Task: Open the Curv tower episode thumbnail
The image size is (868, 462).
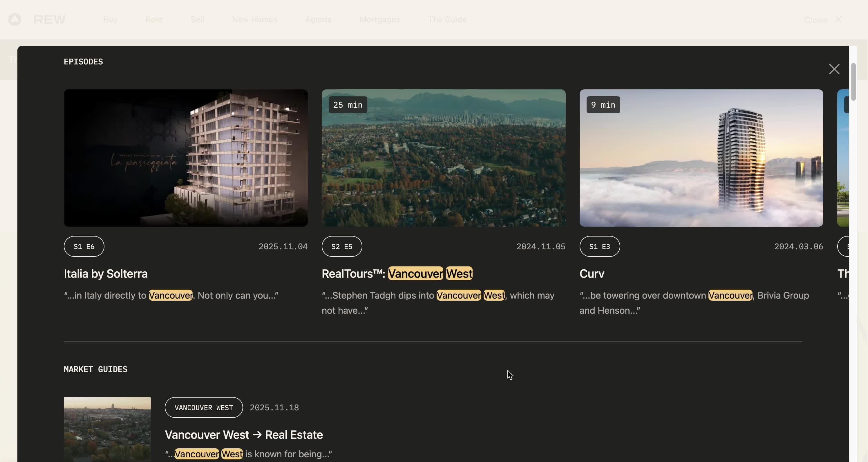Action: click(701, 158)
